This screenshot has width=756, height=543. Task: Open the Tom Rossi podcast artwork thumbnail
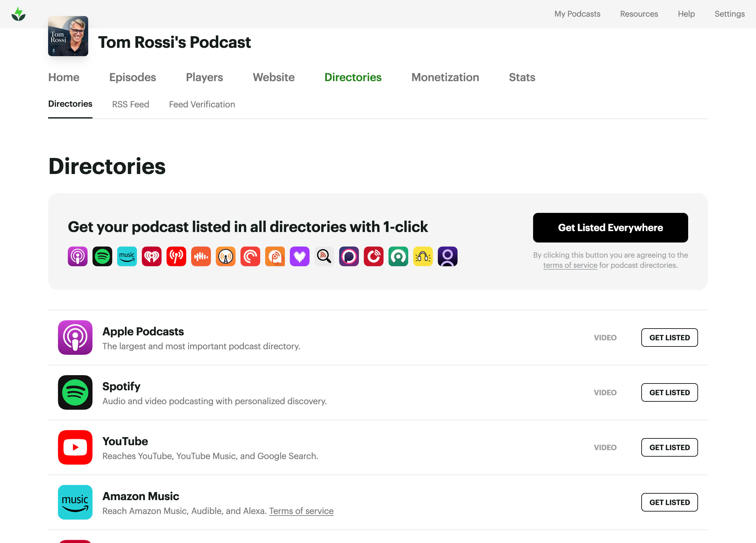[x=68, y=36]
